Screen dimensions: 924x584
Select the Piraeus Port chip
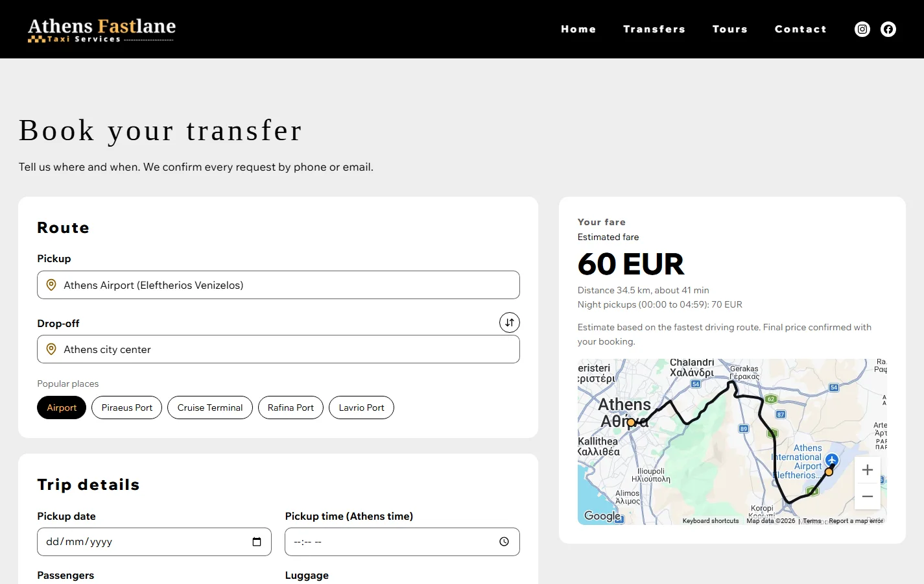[x=127, y=408]
